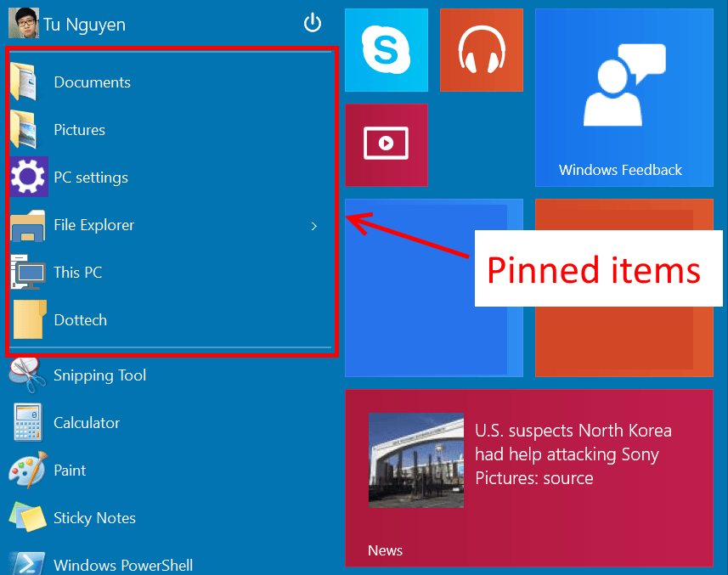This screenshot has height=575, width=728.
Task: Open the Documents folder
Action: [x=92, y=82]
